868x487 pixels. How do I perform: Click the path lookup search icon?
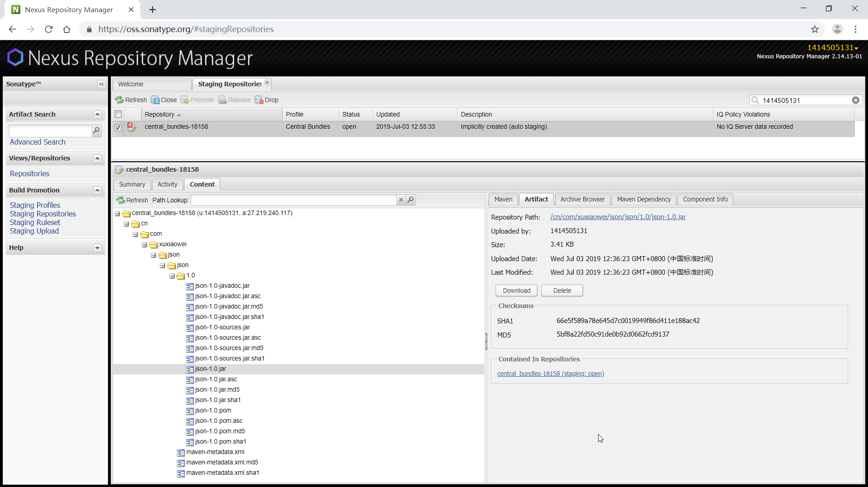point(410,200)
